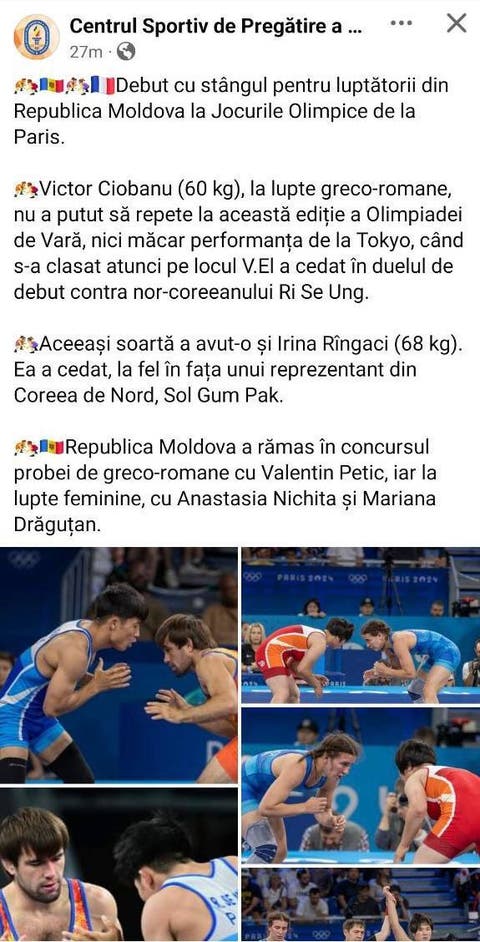Open the page profile avatar
This screenshot has width=480, height=942.
click(37, 37)
